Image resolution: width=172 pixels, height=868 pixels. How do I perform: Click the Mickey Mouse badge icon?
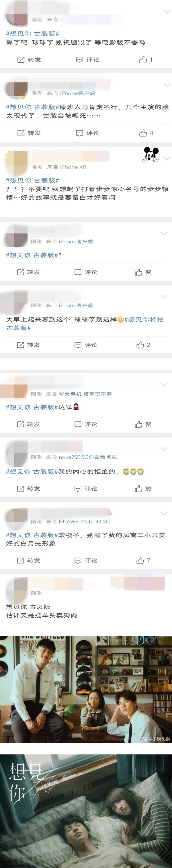tap(151, 155)
